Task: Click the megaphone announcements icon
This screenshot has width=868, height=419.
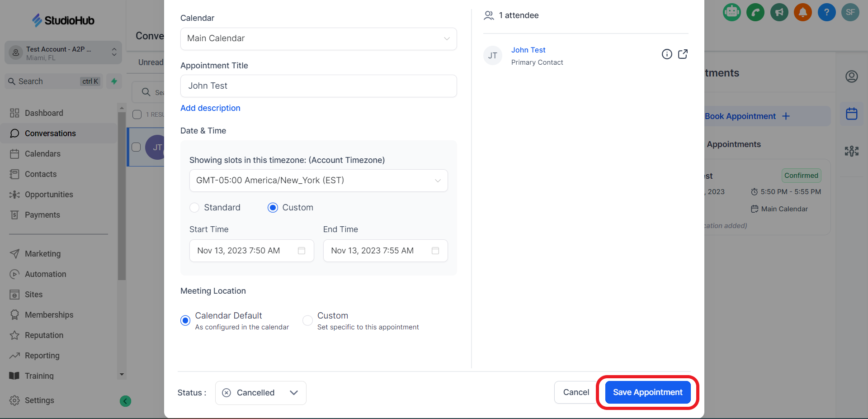Action: (x=779, y=12)
